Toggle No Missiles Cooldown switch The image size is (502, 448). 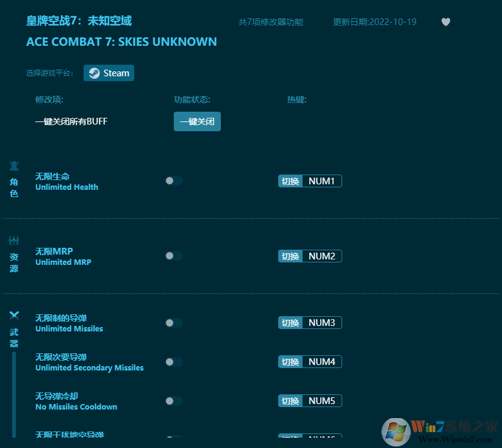click(x=174, y=401)
